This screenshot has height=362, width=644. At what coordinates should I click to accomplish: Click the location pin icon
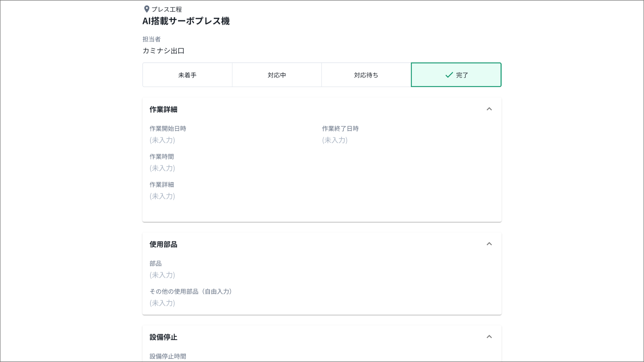tap(147, 9)
